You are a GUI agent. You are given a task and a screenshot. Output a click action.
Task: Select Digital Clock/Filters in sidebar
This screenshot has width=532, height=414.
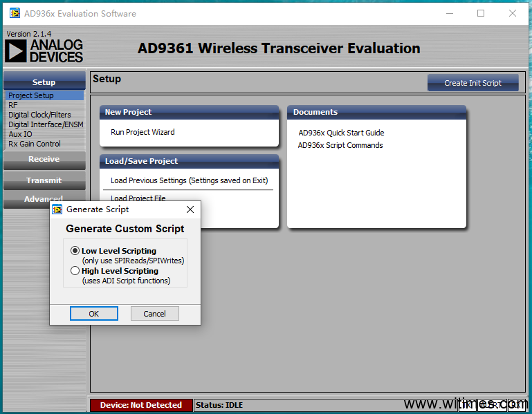(x=39, y=115)
